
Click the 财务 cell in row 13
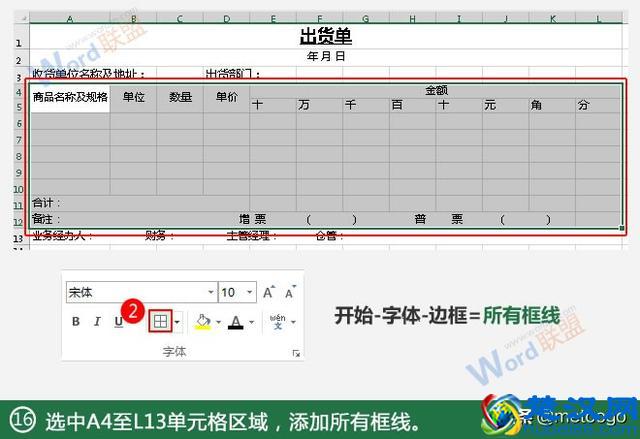tap(160, 236)
